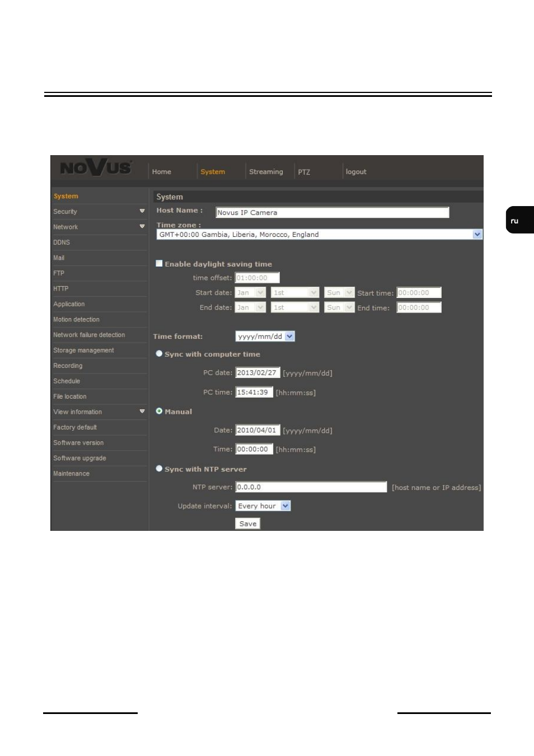Image resolution: width=534 pixels, height=756 pixels.
Task: Open the Network sidebar item
Action: coord(65,227)
